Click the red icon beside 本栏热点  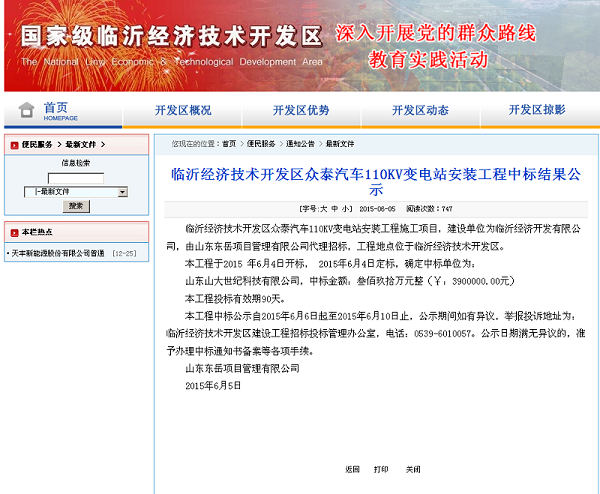[x=13, y=231]
